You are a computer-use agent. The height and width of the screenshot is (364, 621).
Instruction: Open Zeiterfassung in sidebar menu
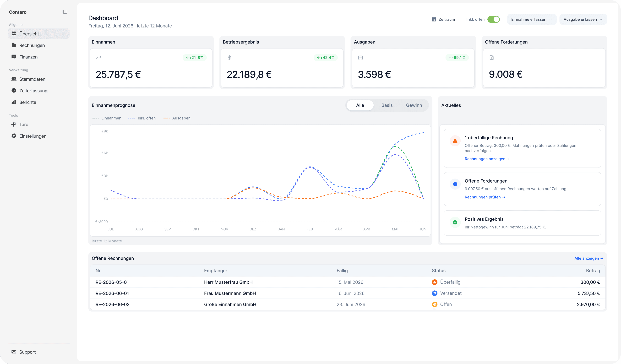coord(39,90)
